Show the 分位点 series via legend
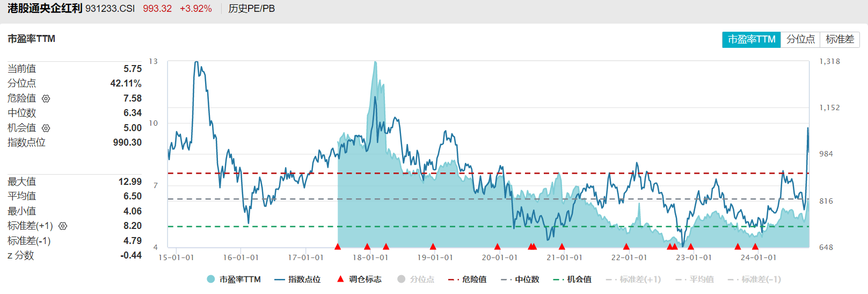This screenshot has width=868, height=294. (x=416, y=279)
